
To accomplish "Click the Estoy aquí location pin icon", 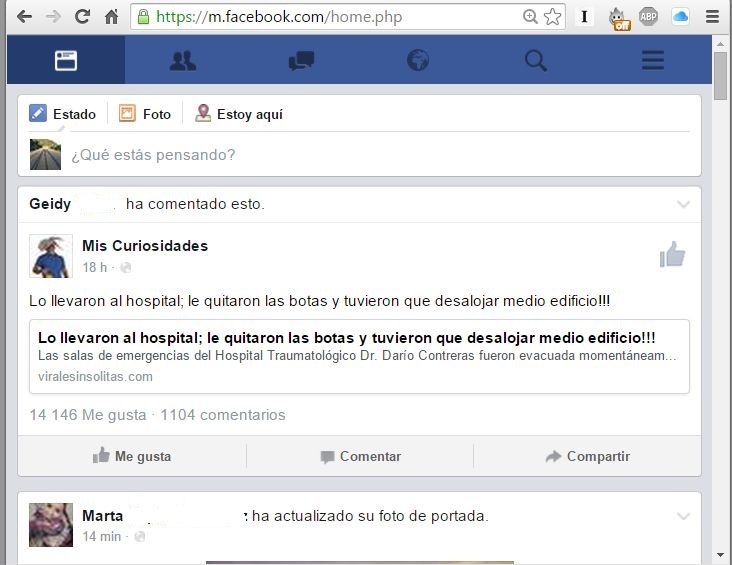I will pos(203,113).
